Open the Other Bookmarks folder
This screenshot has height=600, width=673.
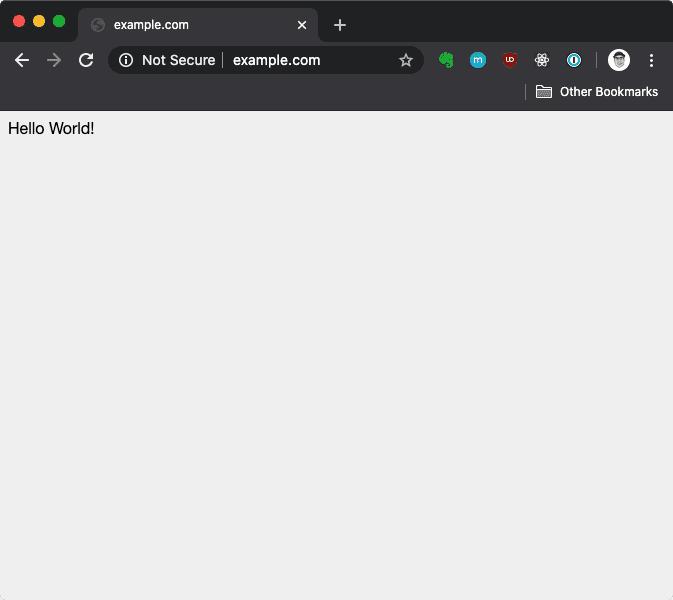pyautogui.click(x=597, y=91)
